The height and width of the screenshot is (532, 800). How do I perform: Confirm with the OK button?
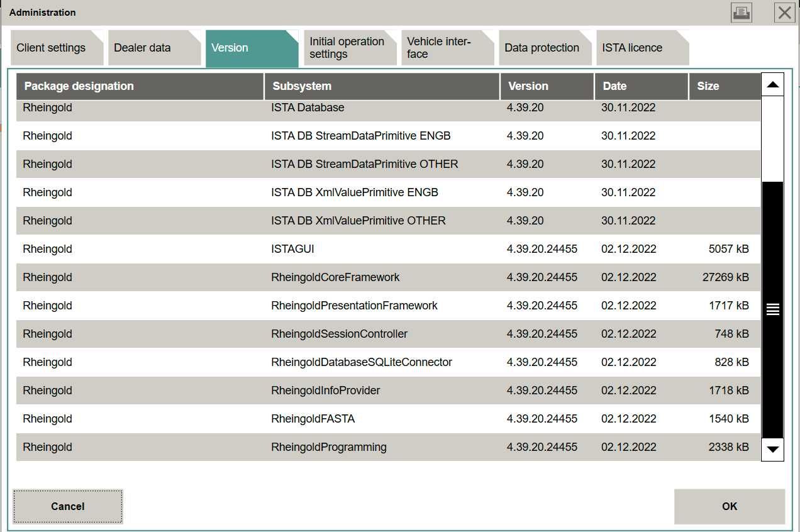(x=730, y=506)
